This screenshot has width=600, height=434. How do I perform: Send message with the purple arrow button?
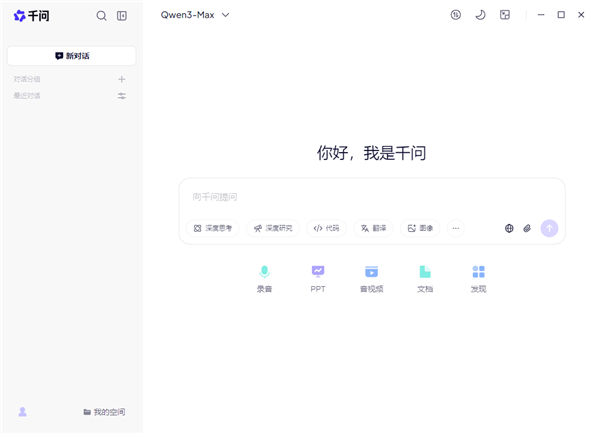549,228
